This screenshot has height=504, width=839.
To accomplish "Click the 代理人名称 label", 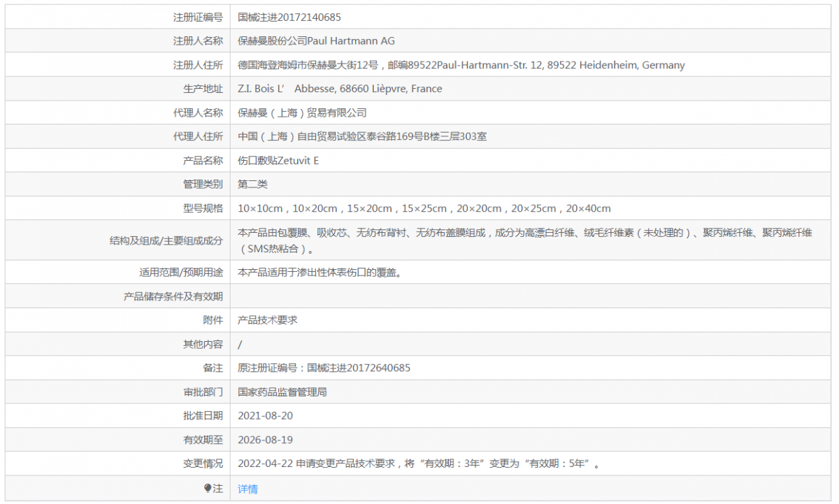I will coord(198,113).
